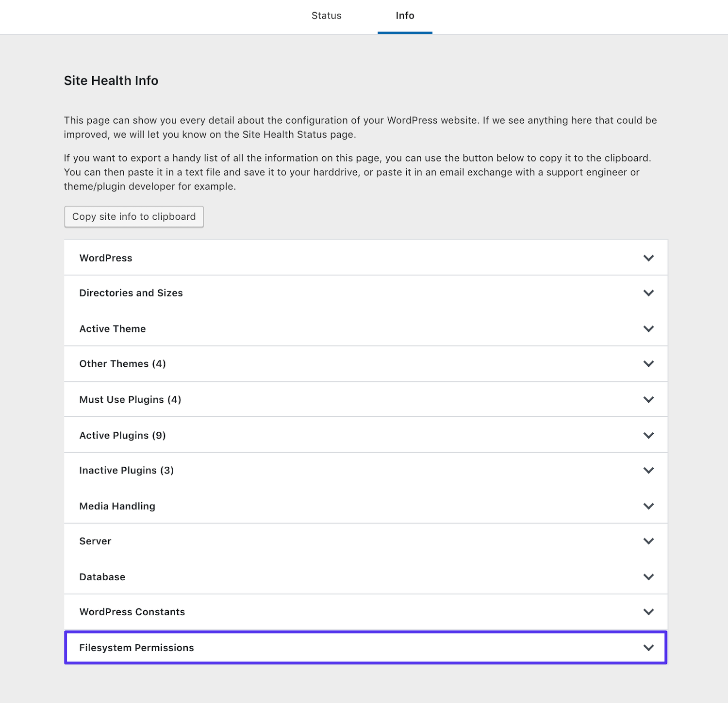728x703 pixels.
Task: Expand the WordPress section chevron
Action: [648, 258]
